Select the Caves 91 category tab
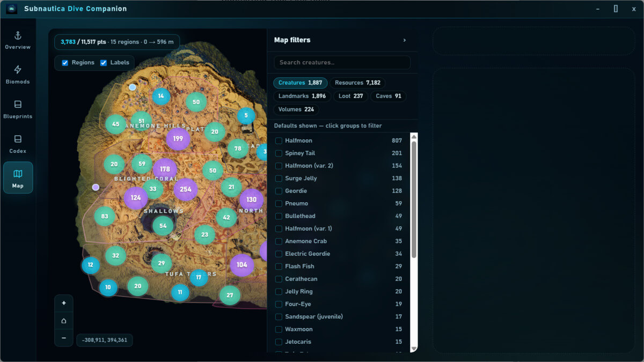This screenshot has width=644, height=362. pos(388,97)
